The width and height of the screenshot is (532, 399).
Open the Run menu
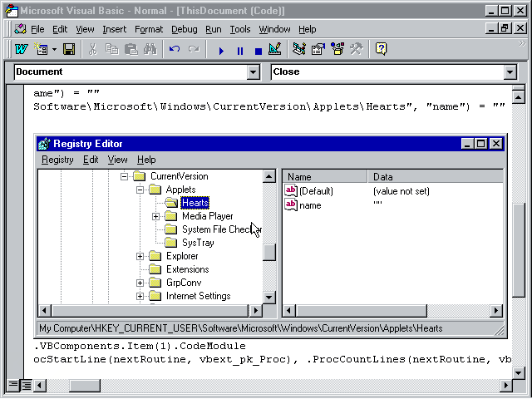214,30
